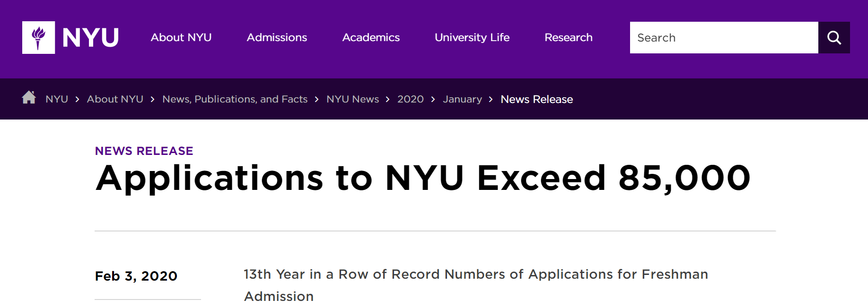This screenshot has height=308, width=868.
Task: Open the About NYU menu
Action: 181,38
